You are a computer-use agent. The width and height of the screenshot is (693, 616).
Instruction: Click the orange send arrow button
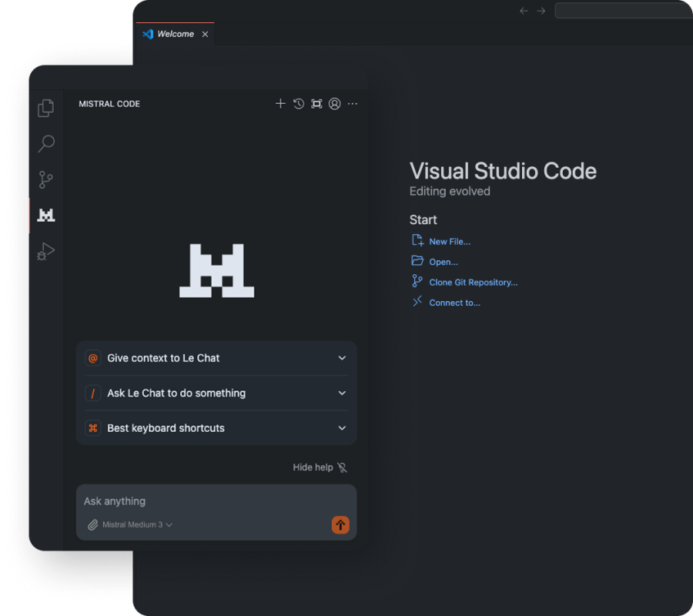(340, 525)
